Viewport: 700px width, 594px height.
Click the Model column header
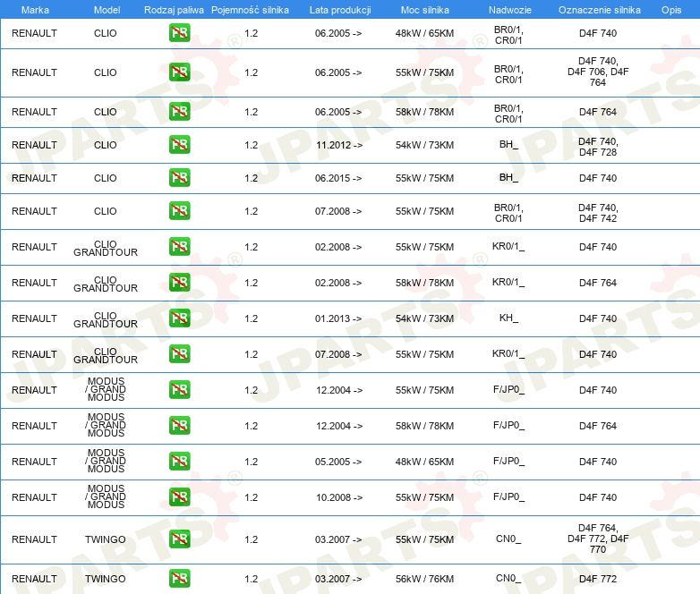(x=107, y=10)
